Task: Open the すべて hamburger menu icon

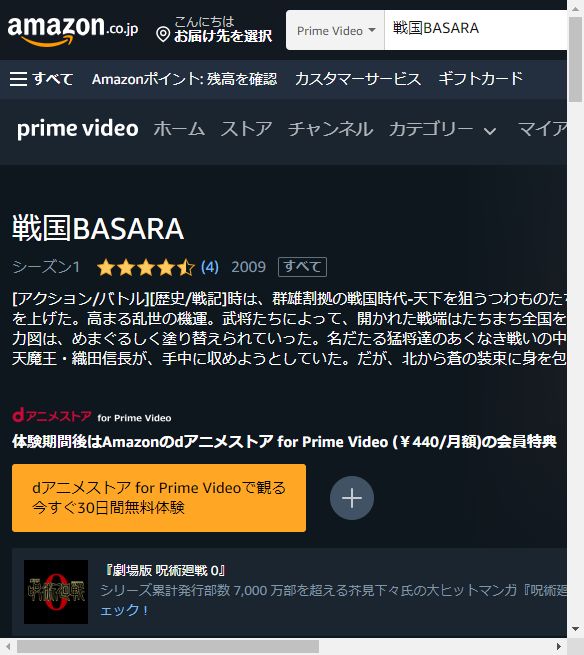Action: pyautogui.click(x=18, y=79)
